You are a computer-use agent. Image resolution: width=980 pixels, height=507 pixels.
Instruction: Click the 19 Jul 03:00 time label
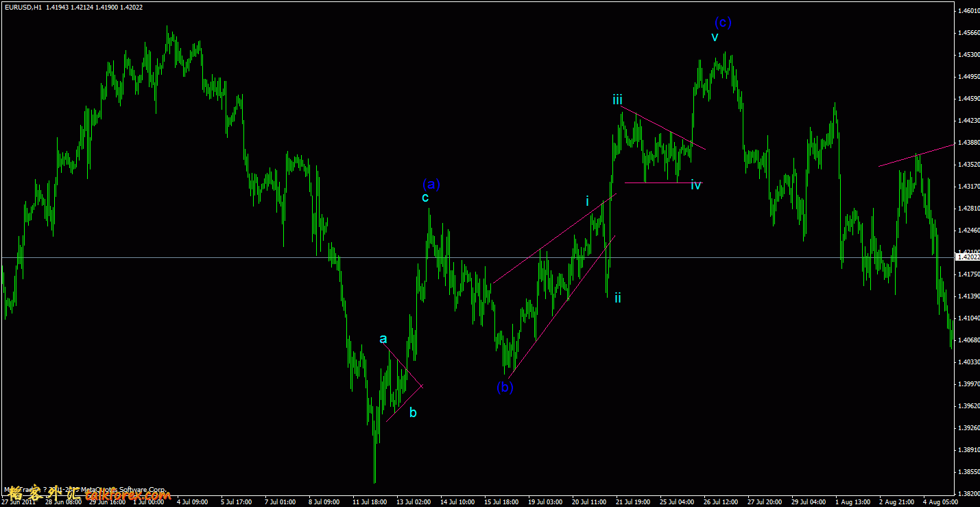pyautogui.click(x=547, y=502)
